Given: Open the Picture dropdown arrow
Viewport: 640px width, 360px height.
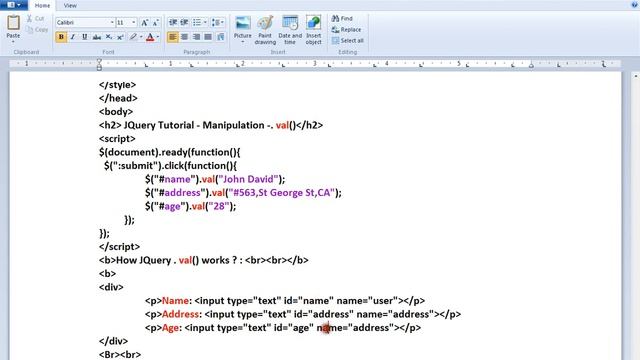Looking at the screenshot, I should 243,42.
